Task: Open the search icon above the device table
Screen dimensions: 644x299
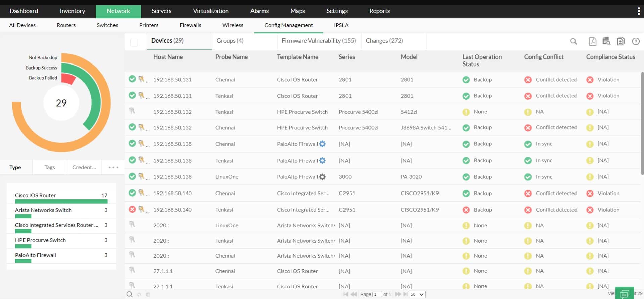Action: 573,41
